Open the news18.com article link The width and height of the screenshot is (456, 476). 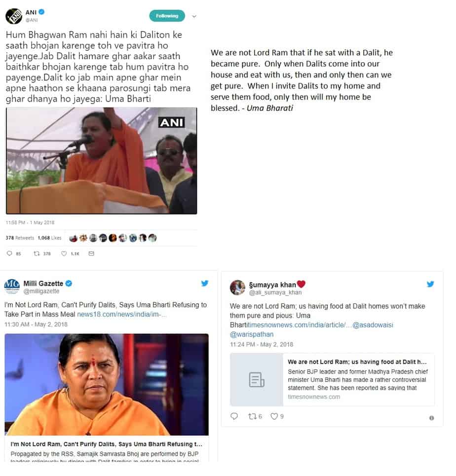point(121,314)
